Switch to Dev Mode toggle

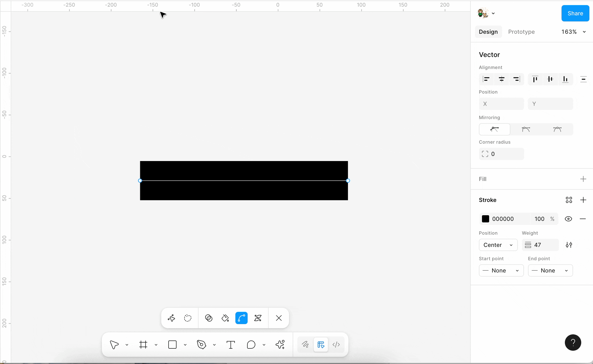(x=336, y=345)
